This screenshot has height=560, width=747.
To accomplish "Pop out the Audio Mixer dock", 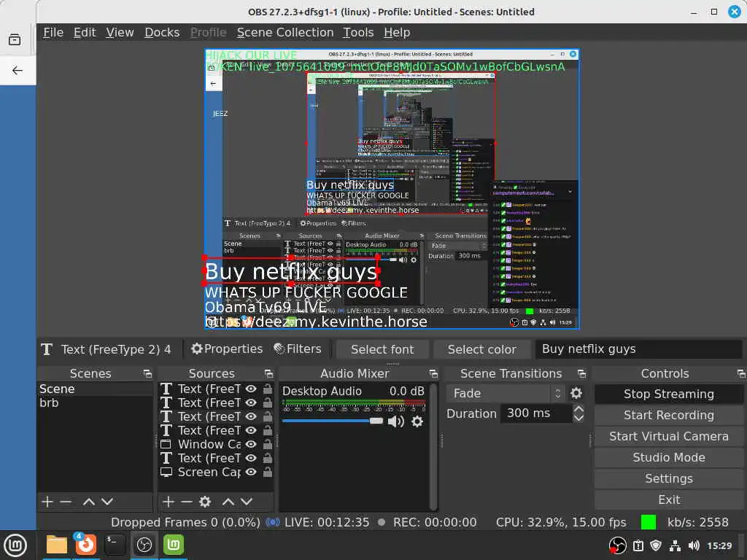I will coord(433,374).
